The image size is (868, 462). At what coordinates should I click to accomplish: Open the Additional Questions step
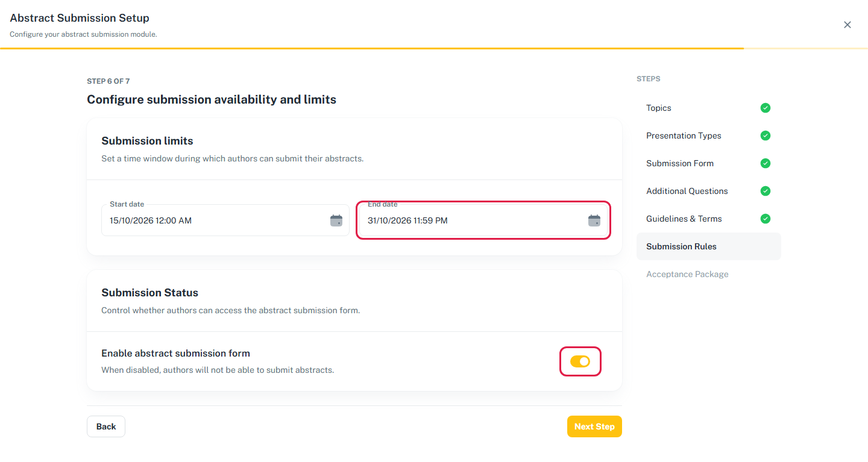[709, 191]
